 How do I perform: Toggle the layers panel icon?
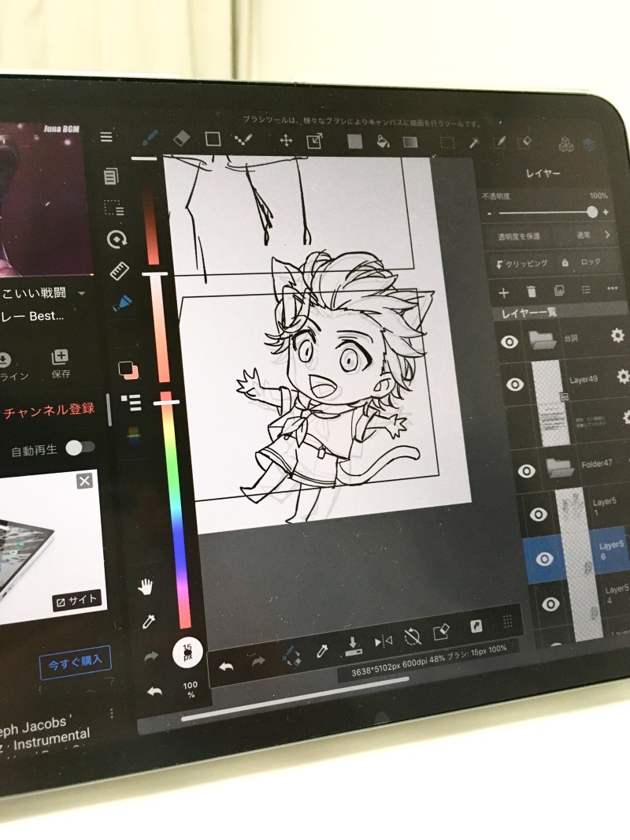589,145
